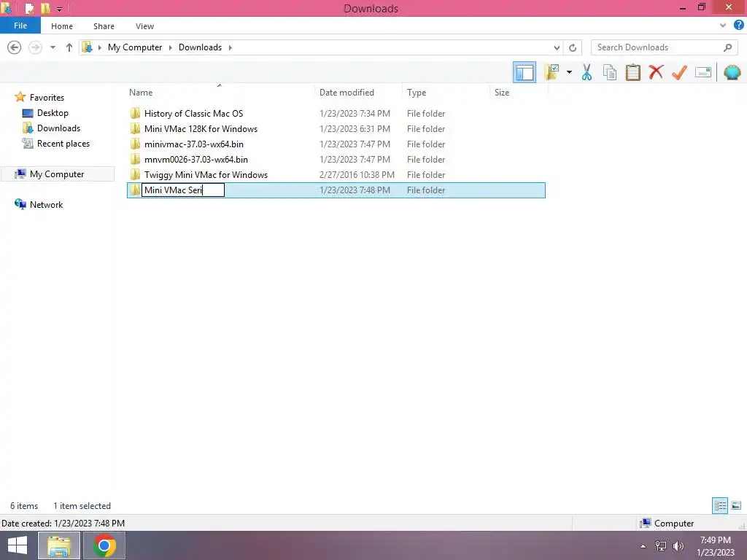The height and width of the screenshot is (560, 747).
Task: Select Network in the navigation pane
Action: click(46, 205)
